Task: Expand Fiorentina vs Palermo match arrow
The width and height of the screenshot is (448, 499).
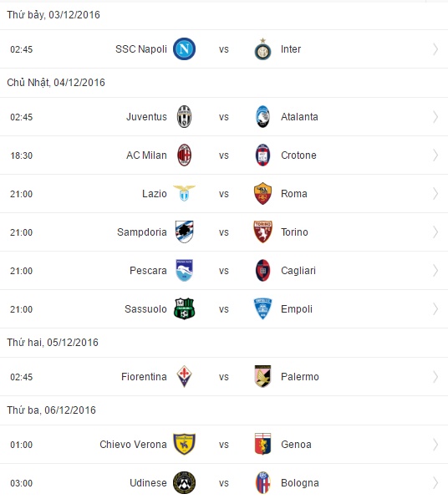Action: coord(435,377)
